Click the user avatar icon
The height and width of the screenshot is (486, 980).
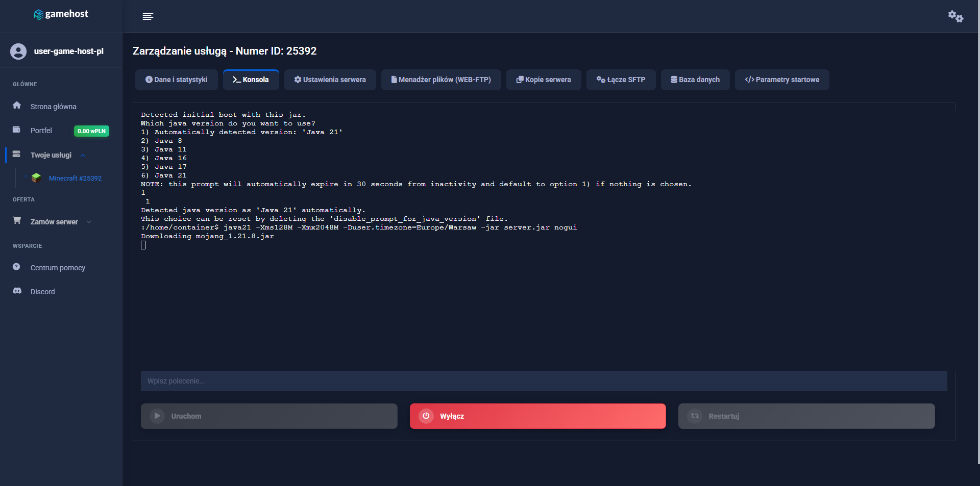coord(18,52)
